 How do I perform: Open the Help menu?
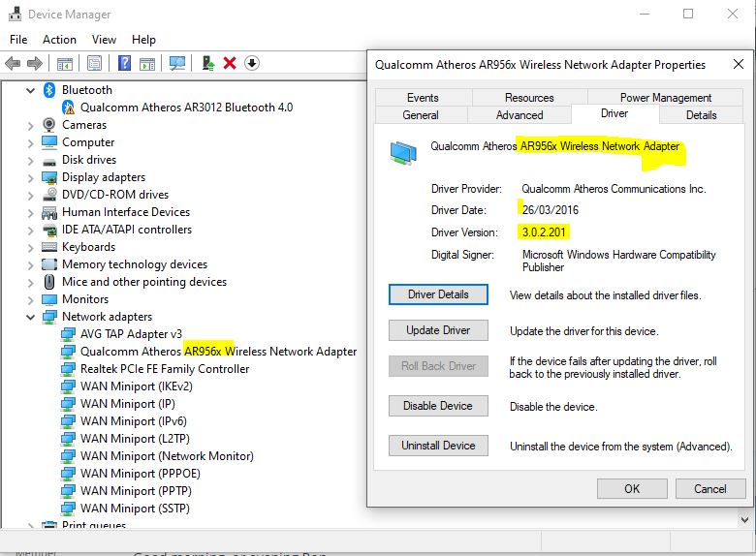[x=143, y=40]
